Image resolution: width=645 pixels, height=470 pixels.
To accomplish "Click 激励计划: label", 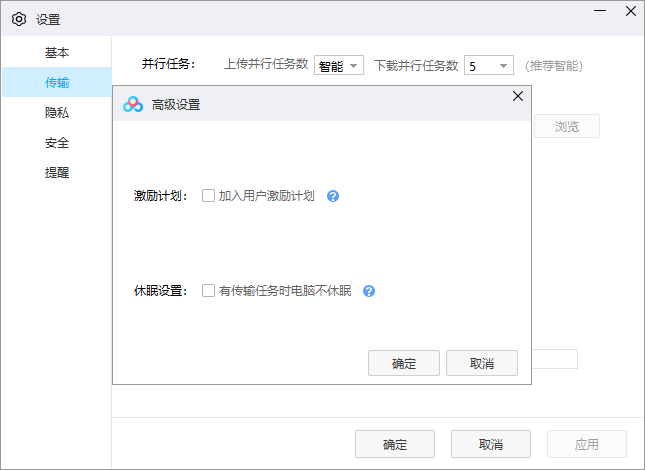I will (160, 196).
